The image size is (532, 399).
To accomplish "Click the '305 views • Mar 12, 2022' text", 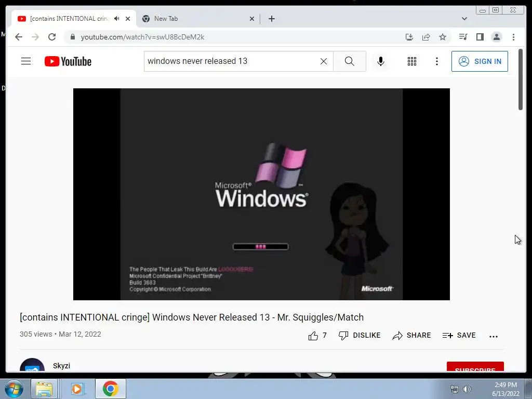I will tap(60, 334).
